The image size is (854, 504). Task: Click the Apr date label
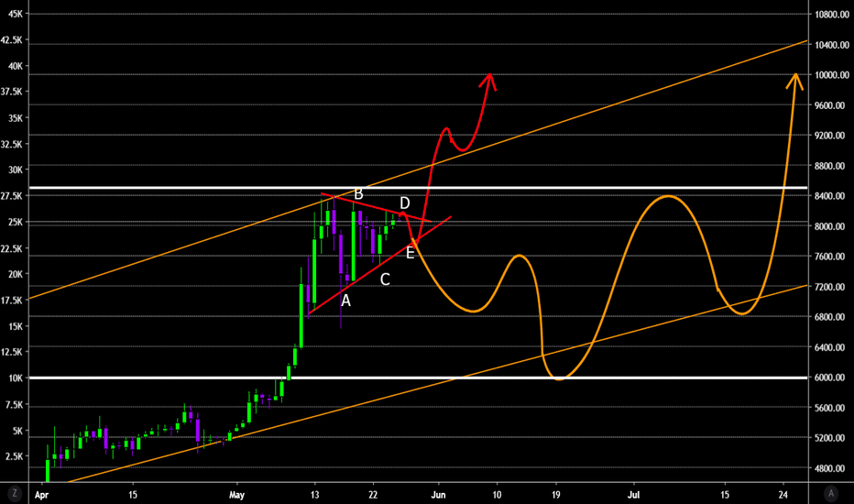click(x=41, y=495)
